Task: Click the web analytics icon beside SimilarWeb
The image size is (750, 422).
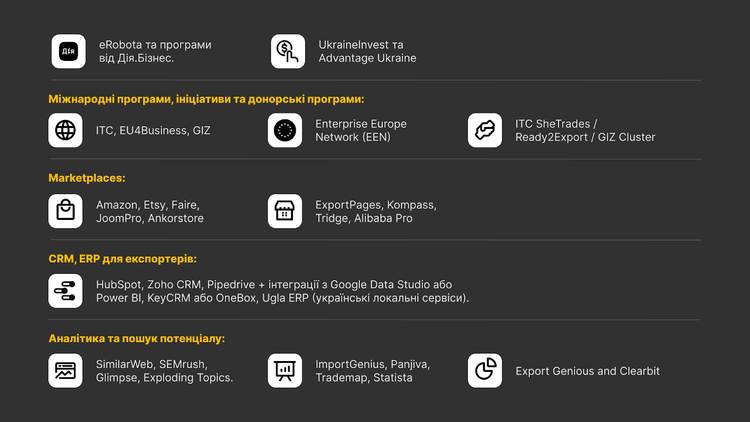Action: click(x=66, y=371)
